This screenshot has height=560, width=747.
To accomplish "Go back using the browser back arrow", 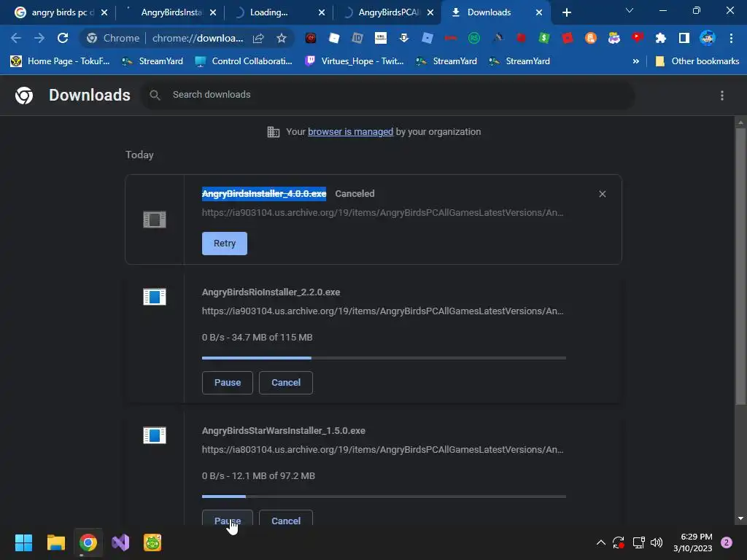I will (x=16, y=38).
